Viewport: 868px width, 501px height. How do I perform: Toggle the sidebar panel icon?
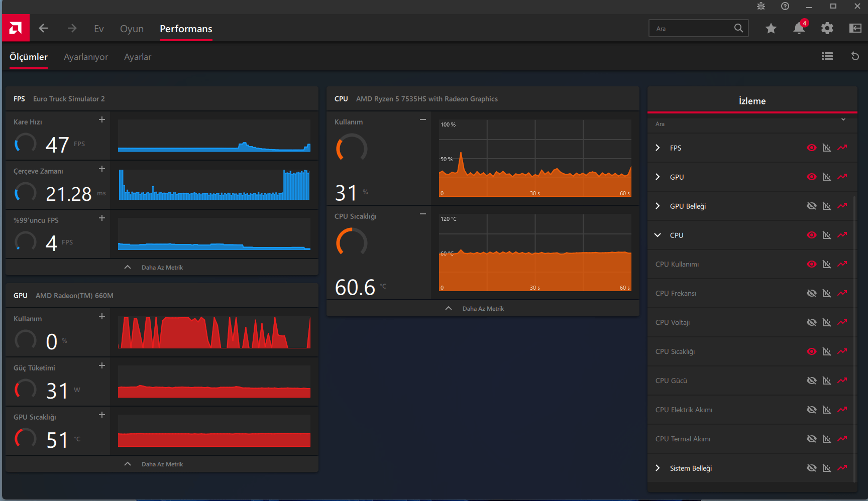pos(855,29)
